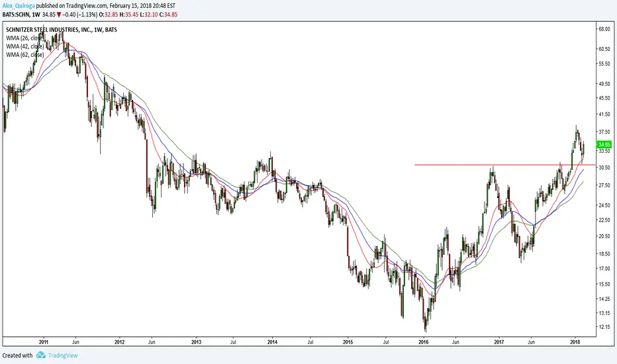Click the TradingView link at bottom
The height and width of the screenshot is (364, 617).
tap(63, 355)
